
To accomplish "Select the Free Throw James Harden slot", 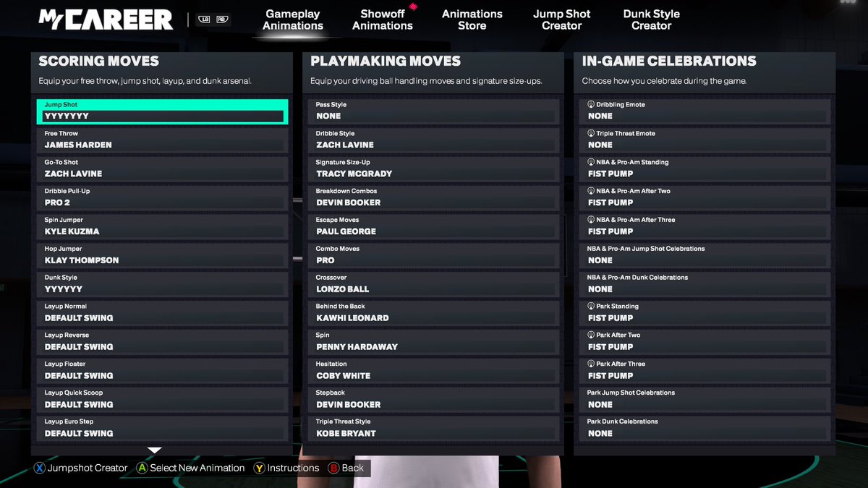I will point(162,140).
